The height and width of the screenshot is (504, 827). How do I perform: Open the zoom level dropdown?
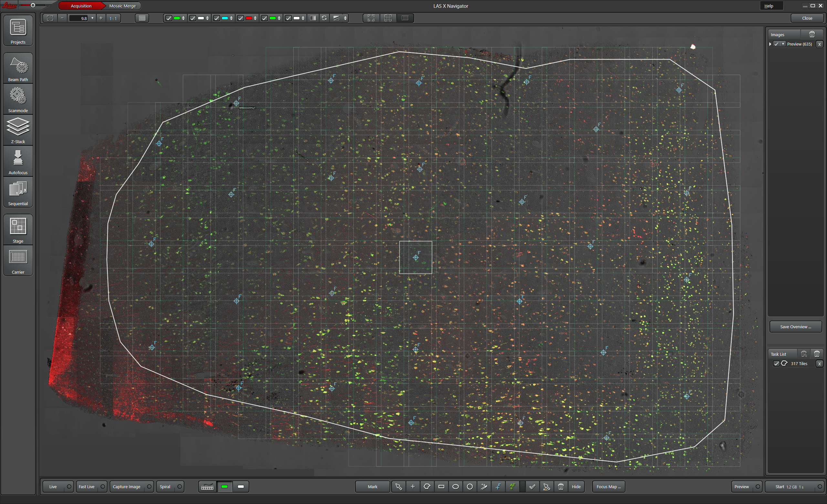[x=92, y=18]
